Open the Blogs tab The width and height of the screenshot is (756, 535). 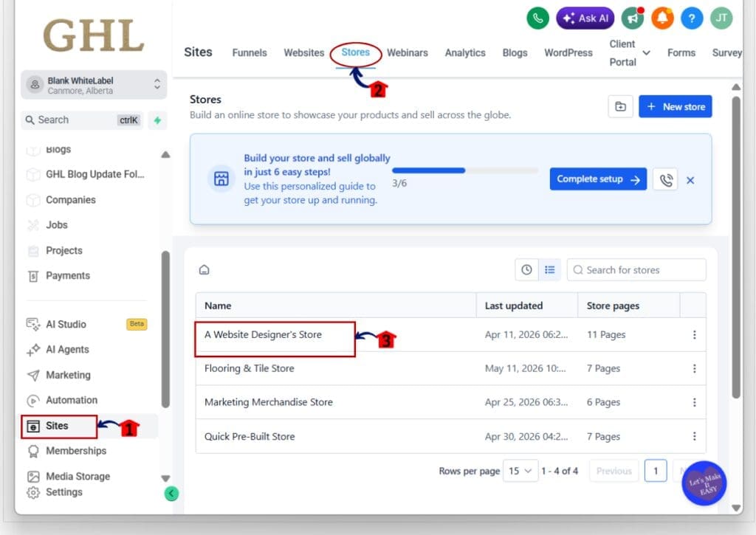click(x=515, y=53)
